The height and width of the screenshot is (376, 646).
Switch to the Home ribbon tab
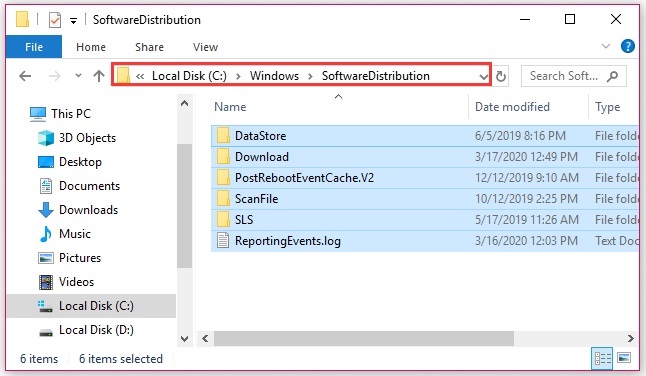91,47
